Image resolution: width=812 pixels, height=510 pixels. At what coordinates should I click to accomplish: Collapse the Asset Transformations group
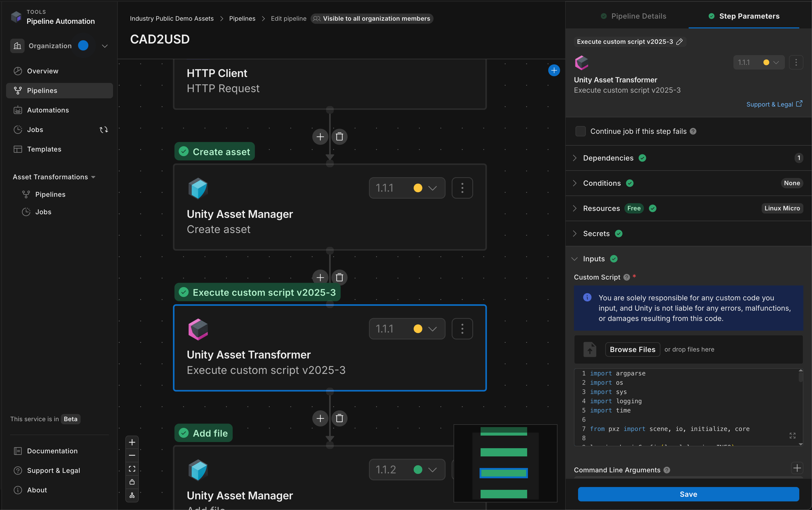(54, 177)
